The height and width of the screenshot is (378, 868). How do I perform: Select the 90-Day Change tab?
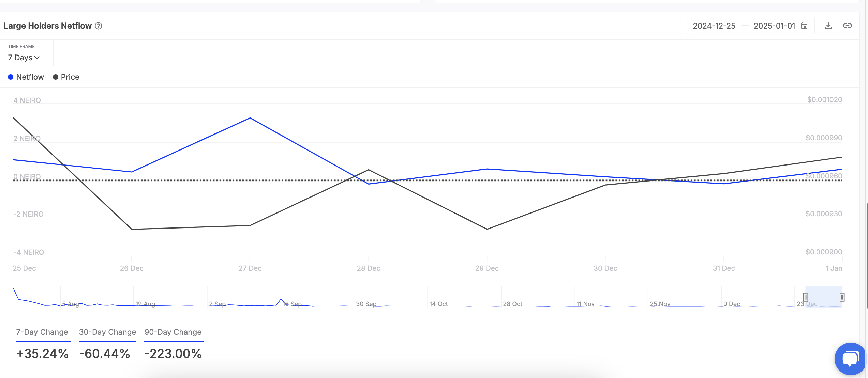[173, 332]
